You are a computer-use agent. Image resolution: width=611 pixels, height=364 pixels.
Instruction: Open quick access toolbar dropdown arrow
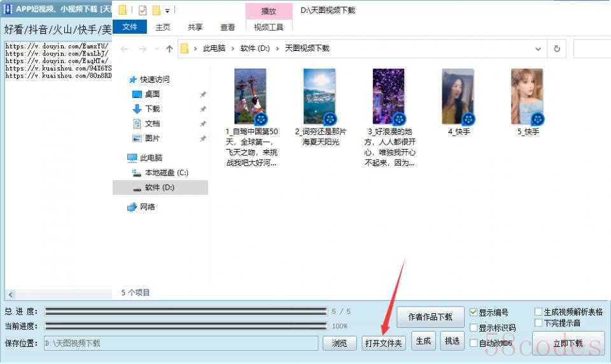point(167,11)
